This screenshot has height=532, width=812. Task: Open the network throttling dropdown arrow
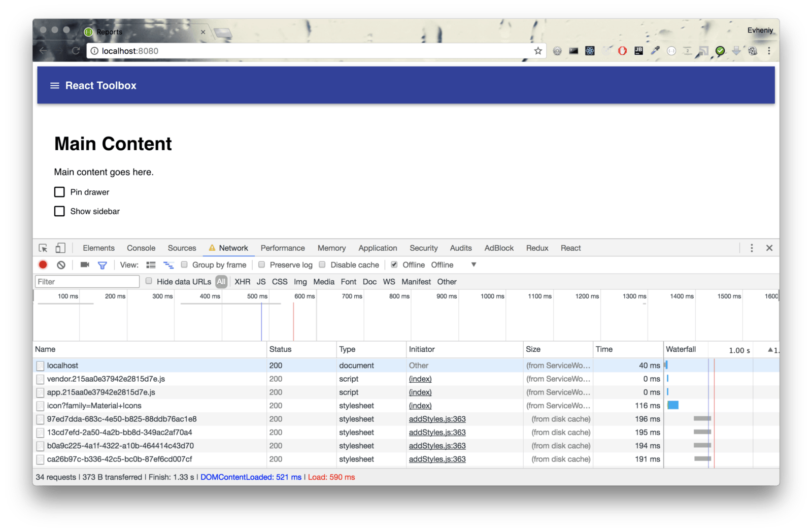(473, 264)
